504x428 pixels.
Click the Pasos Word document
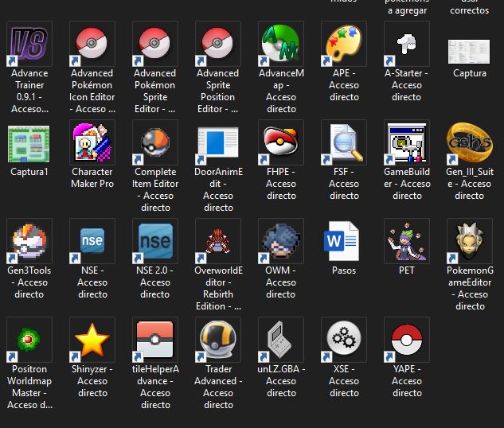[x=344, y=242]
